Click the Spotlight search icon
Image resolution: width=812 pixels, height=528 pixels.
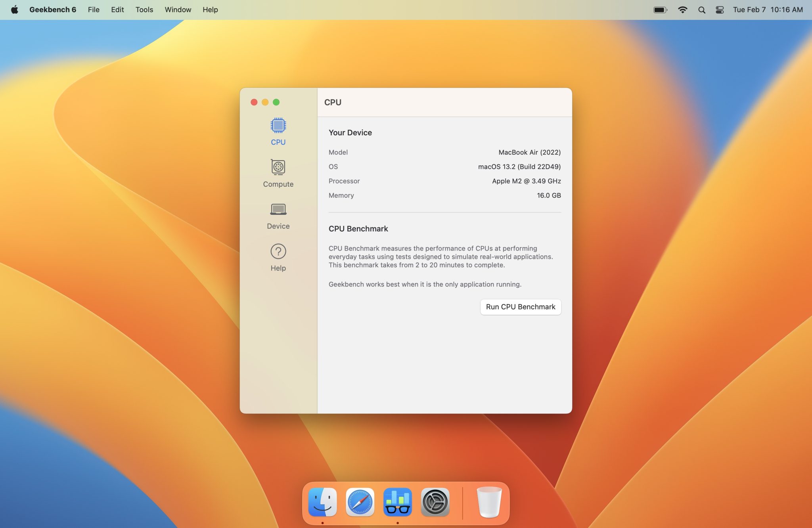coord(701,10)
